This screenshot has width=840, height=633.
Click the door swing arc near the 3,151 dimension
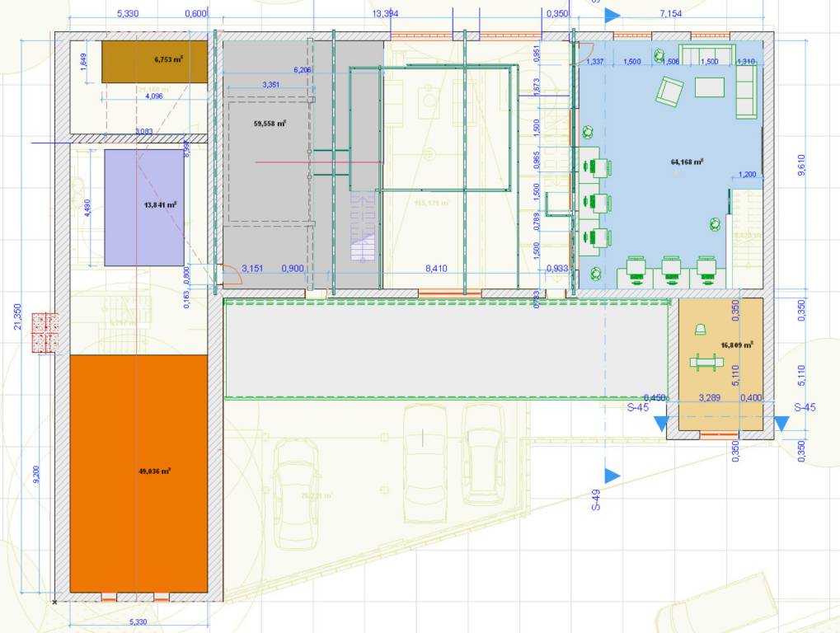232,274
